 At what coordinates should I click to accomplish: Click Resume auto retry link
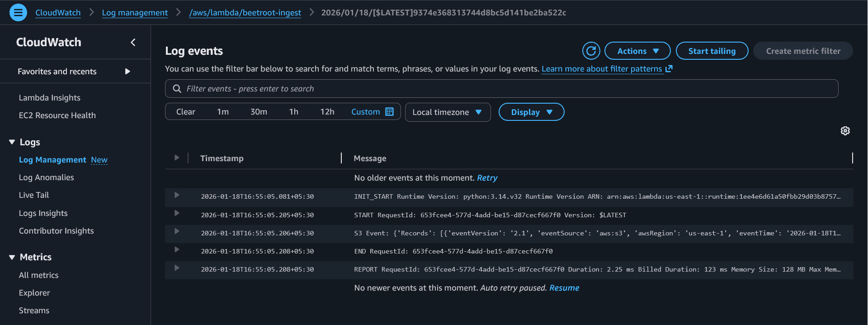coord(564,288)
